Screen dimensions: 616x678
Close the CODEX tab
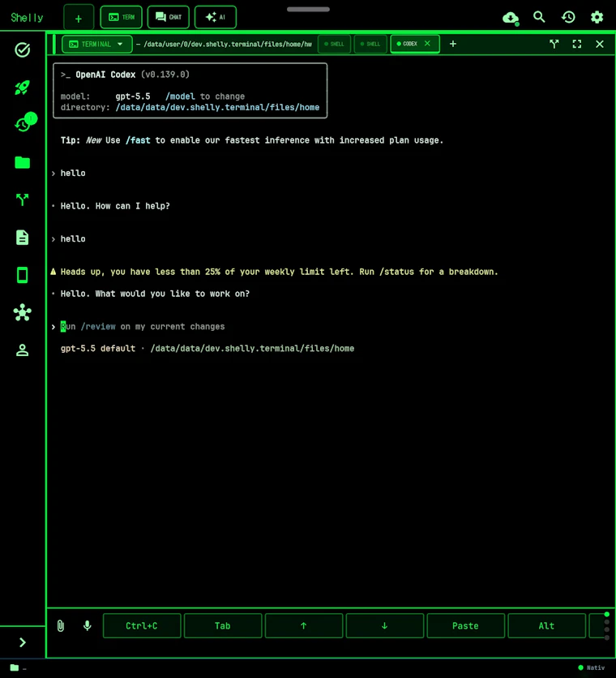point(427,43)
